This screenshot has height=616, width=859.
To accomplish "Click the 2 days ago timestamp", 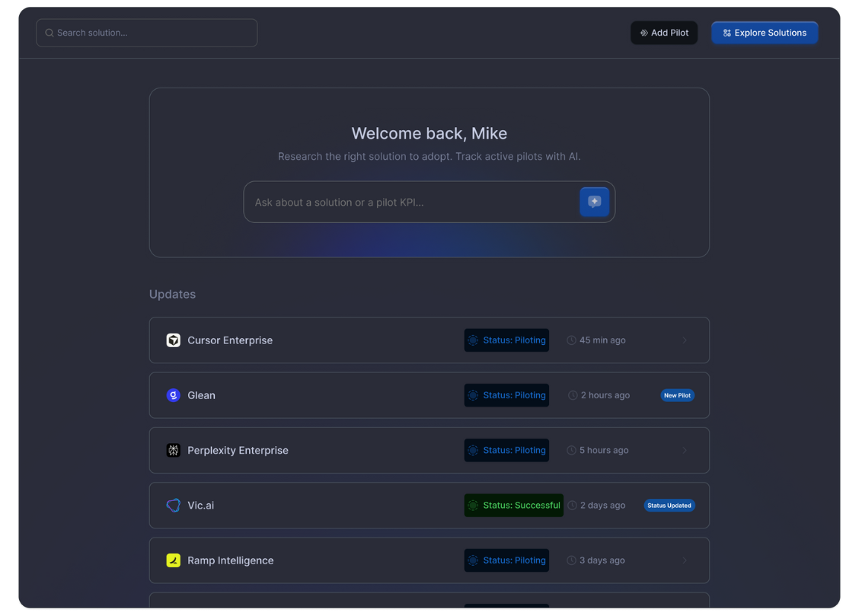I will 602,506.
